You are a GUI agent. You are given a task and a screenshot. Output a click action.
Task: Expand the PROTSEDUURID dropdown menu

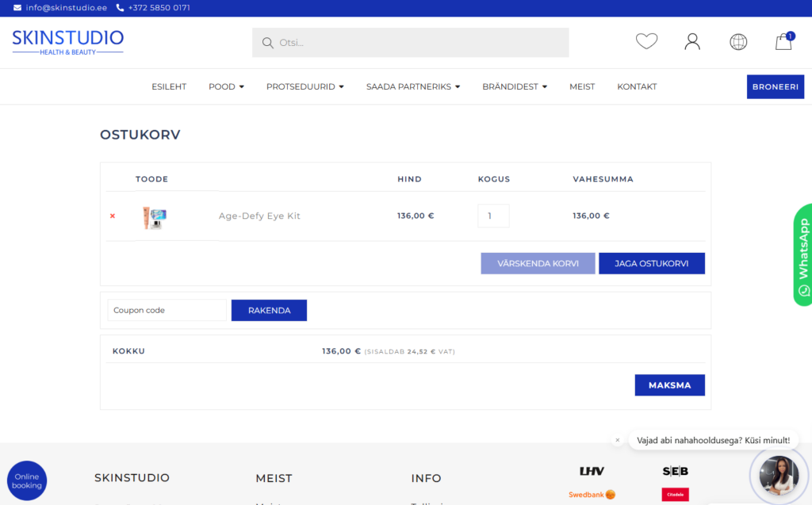click(304, 86)
